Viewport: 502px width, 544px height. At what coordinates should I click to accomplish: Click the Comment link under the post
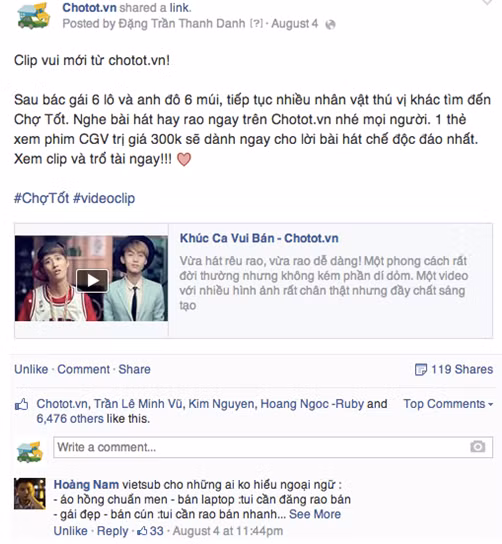[84, 369]
